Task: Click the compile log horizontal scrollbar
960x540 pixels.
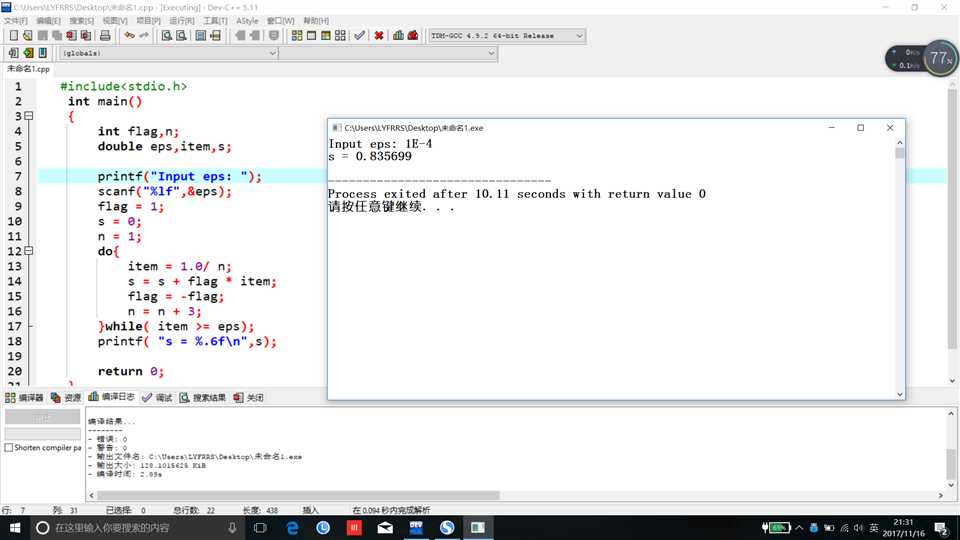Action: coord(299,495)
